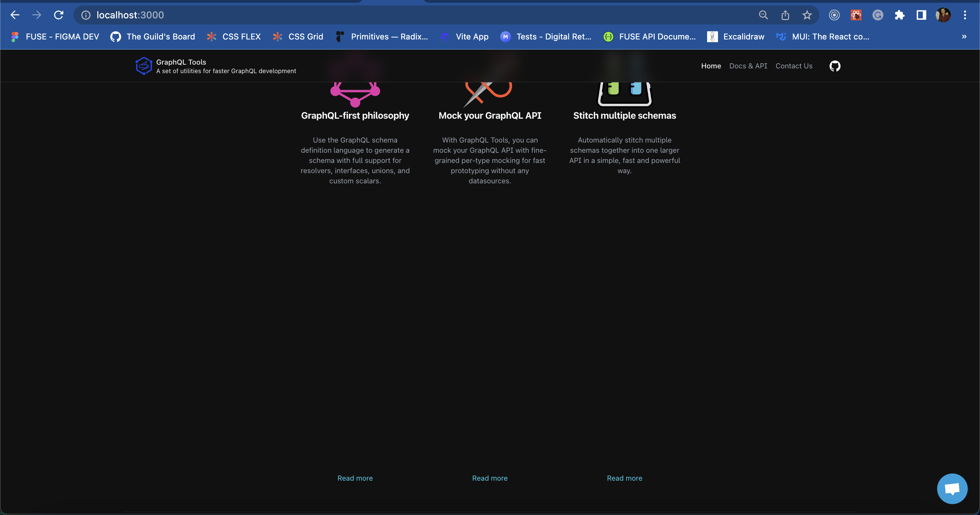Read more about Mock your GraphQL API
The image size is (980, 515).
(490, 478)
